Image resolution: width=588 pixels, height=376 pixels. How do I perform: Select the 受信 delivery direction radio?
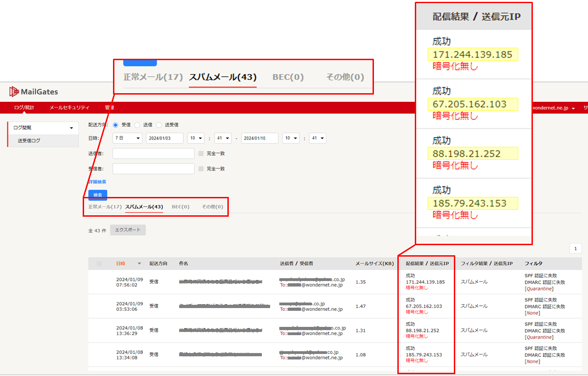116,124
